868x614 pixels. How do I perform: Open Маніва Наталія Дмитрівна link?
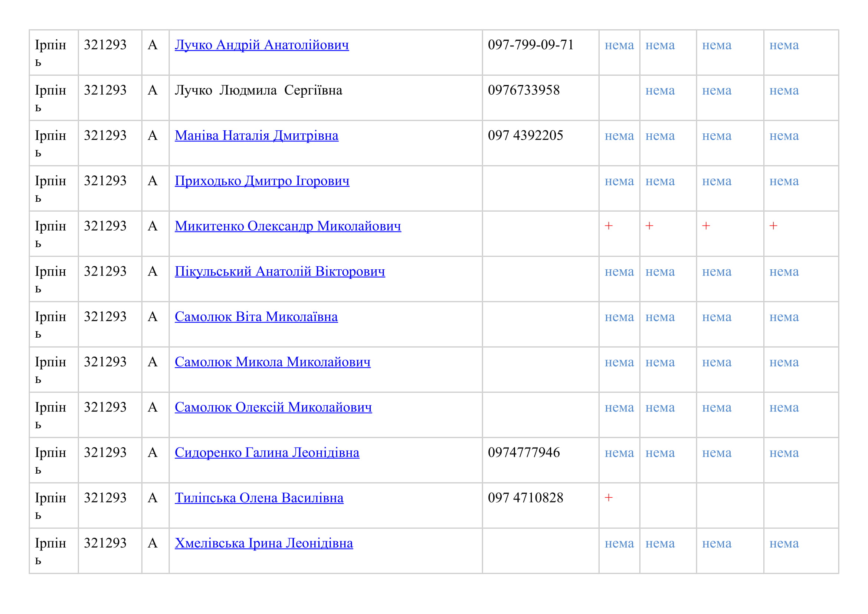[x=256, y=136]
